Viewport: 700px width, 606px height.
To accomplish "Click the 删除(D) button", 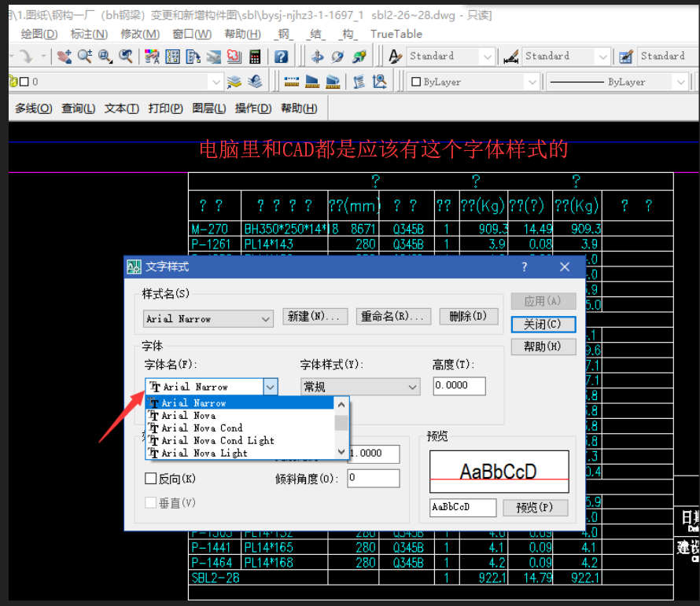I will tap(468, 317).
